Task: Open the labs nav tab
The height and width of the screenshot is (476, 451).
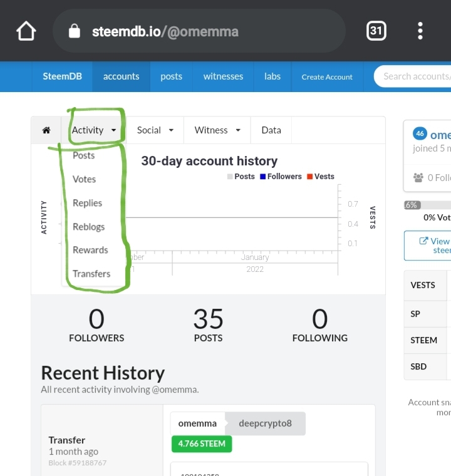Action: (272, 76)
